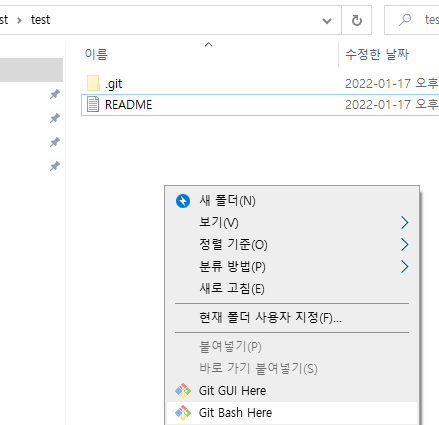The image size is (439, 425).
Task: Click the second pin icon in the sidebar
Action: coord(55,118)
